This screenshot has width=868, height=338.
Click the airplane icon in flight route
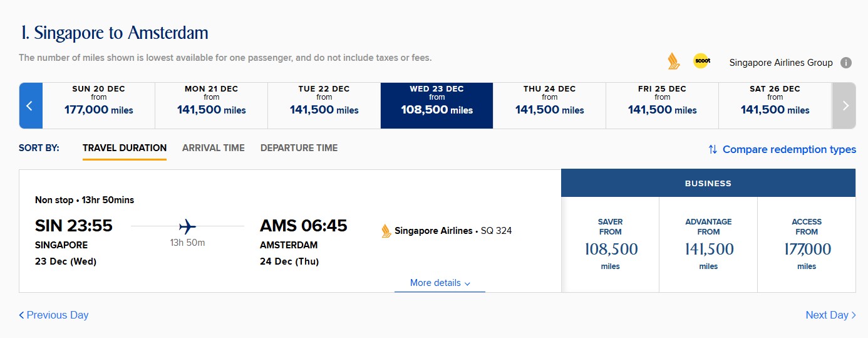coord(187,226)
